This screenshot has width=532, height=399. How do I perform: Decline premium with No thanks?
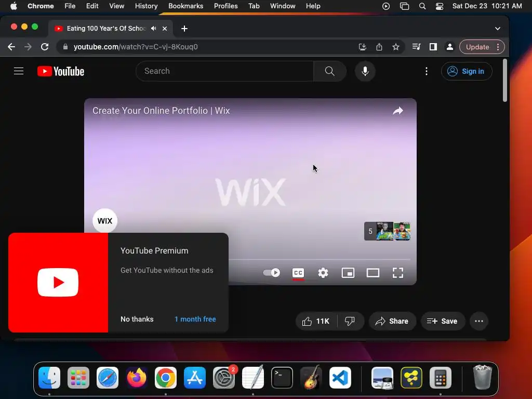(137, 319)
